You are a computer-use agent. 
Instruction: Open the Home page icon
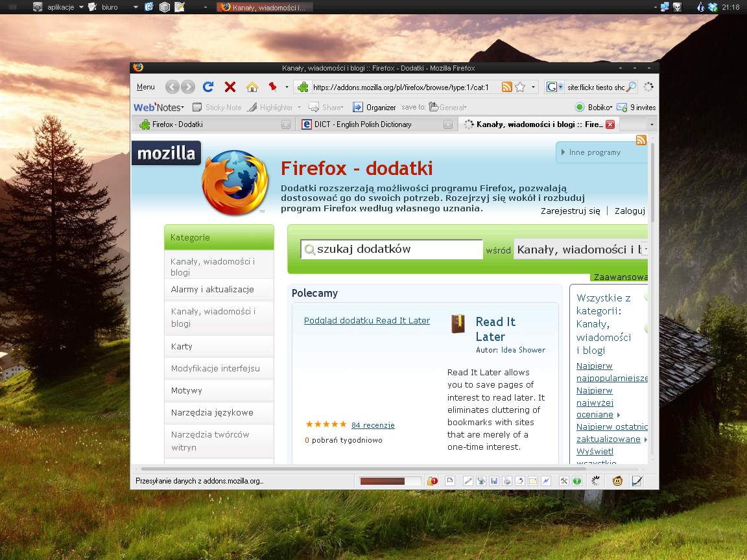252,87
